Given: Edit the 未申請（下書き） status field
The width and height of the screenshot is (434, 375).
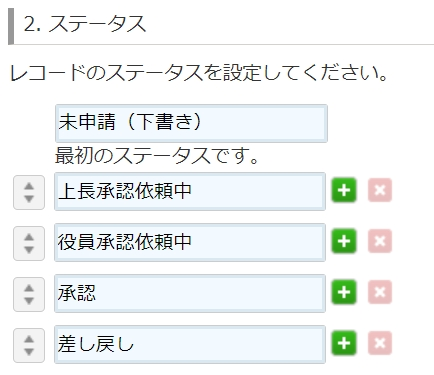Looking at the screenshot, I should tap(191, 123).
